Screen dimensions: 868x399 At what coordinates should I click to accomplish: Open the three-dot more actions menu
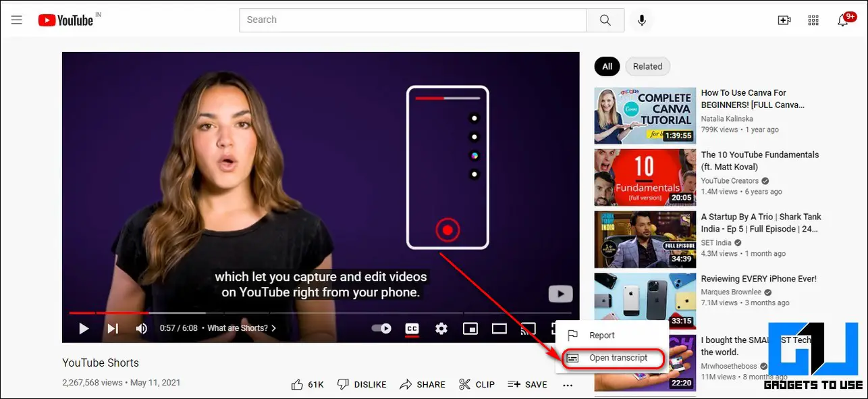pyautogui.click(x=568, y=385)
